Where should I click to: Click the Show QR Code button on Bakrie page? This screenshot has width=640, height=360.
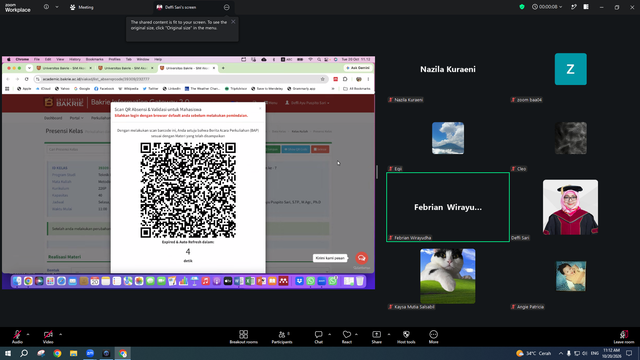296,149
